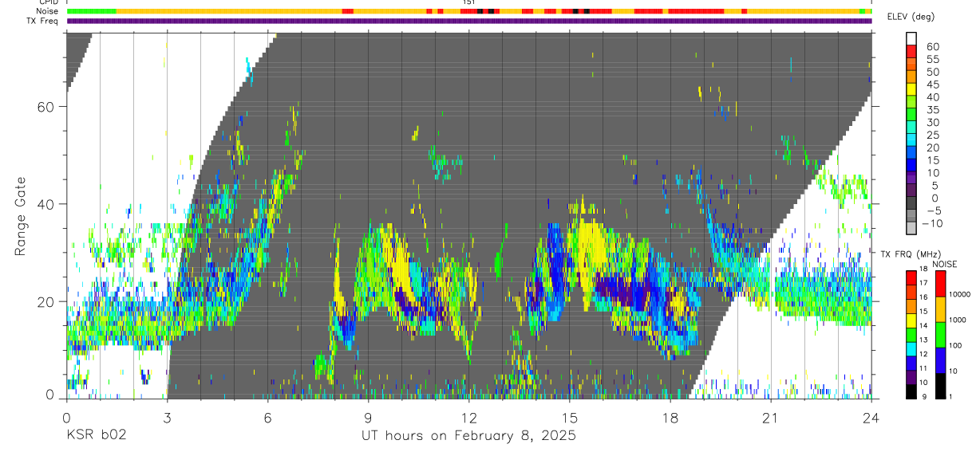Click the x-axis tick label '3'

click(x=167, y=417)
